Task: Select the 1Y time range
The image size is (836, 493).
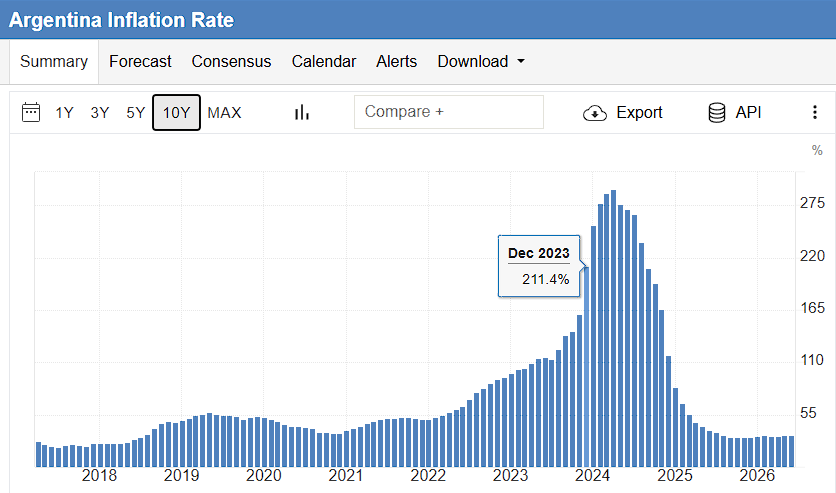Action: click(x=64, y=112)
